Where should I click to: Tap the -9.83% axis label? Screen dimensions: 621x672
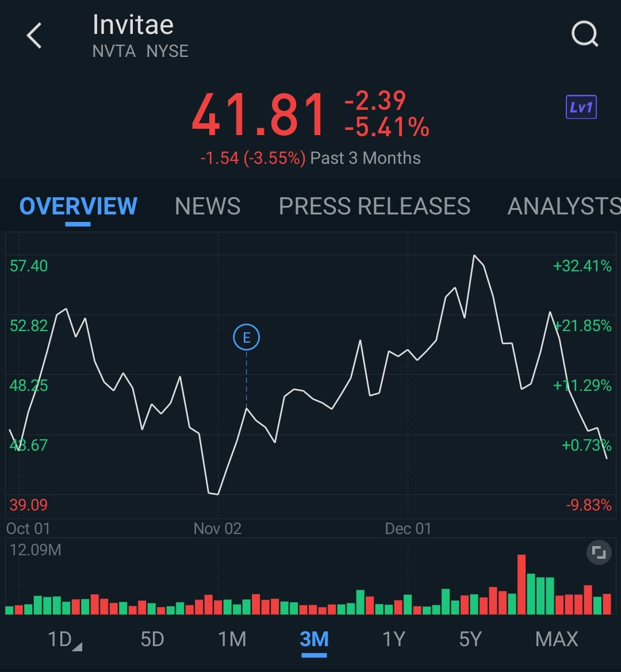click(589, 505)
